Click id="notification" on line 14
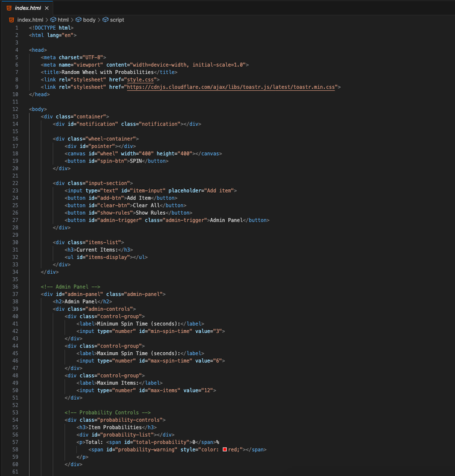Screen dimensions: 455x476 (93, 124)
